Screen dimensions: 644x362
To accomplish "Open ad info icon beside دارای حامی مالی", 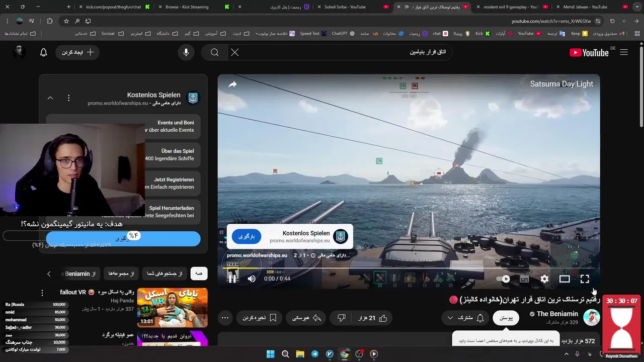I will [x=313, y=255].
